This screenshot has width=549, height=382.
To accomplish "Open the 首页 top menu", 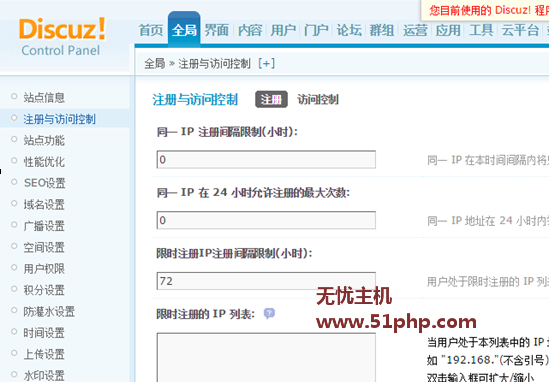I will click(x=151, y=30).
